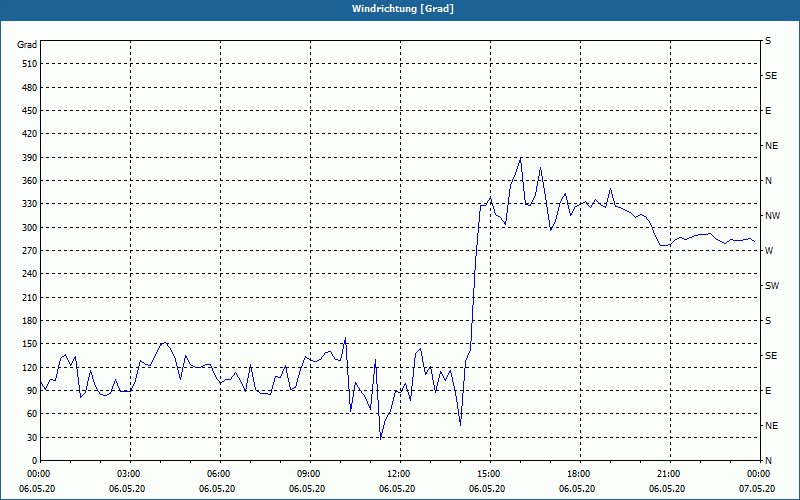Click the W compass label
Screen dimensions: 800x500
click(x=769, y=251)
